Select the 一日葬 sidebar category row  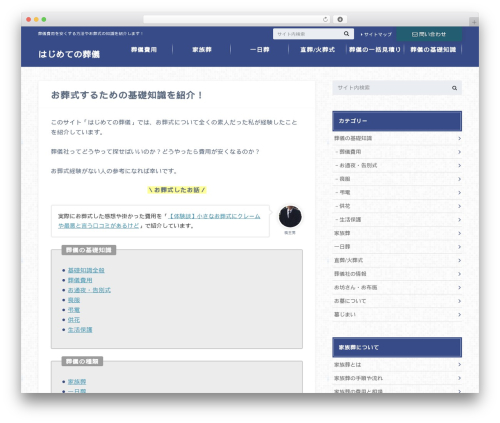(x=397, y=247)
